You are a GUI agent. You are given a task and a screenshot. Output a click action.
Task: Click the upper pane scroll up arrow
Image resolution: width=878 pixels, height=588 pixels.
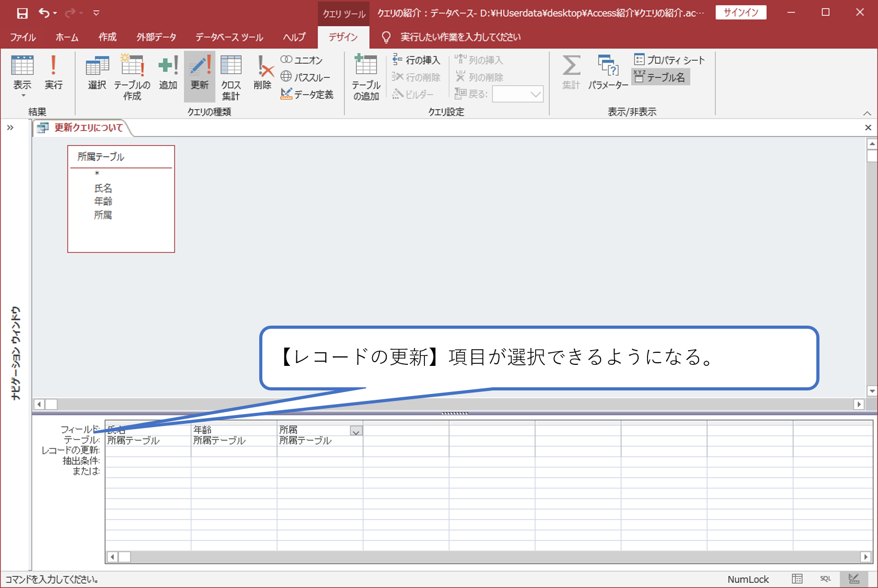[872, 144]
